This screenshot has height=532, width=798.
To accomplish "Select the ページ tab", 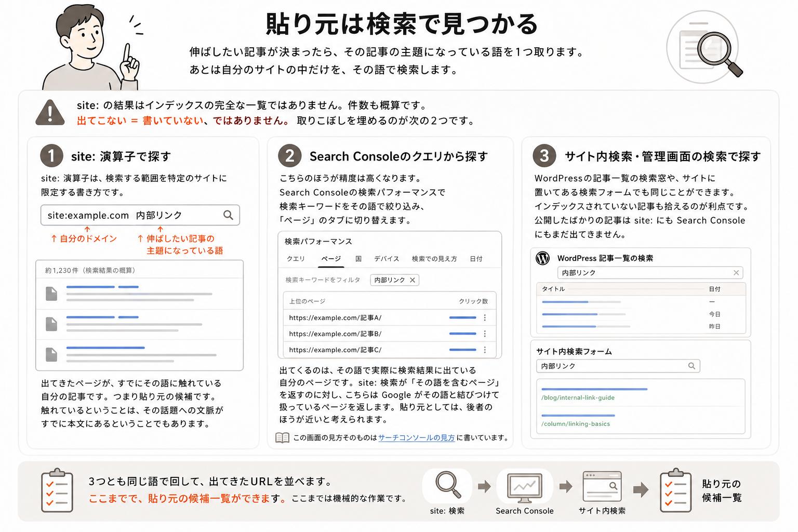I will coord(331,259).
